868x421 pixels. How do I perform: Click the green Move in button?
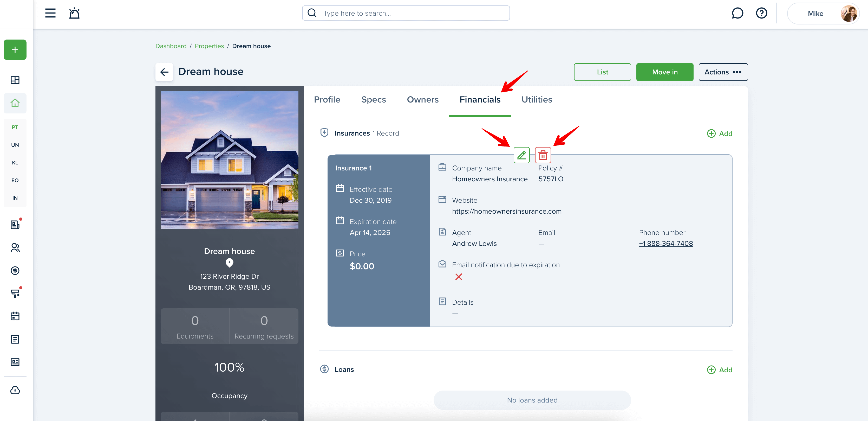[664, 72]
